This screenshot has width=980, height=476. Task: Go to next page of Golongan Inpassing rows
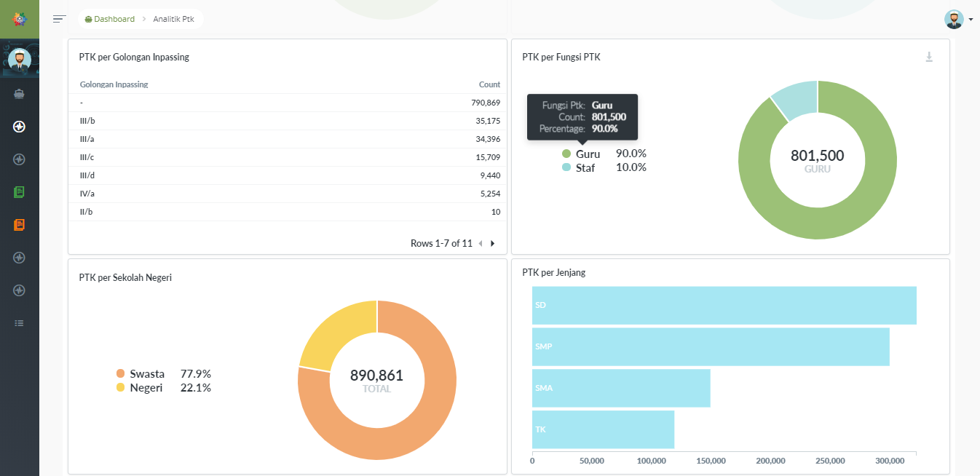(493, 244)
